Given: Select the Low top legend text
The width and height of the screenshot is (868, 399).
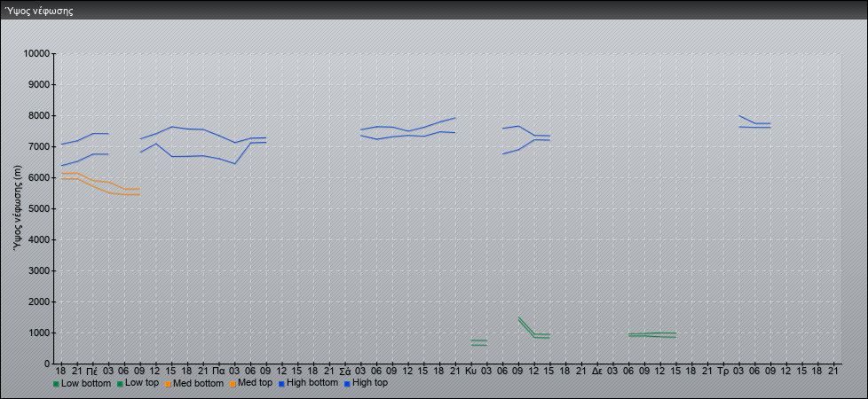Looking at the screenshot, I should click(142, 383).
